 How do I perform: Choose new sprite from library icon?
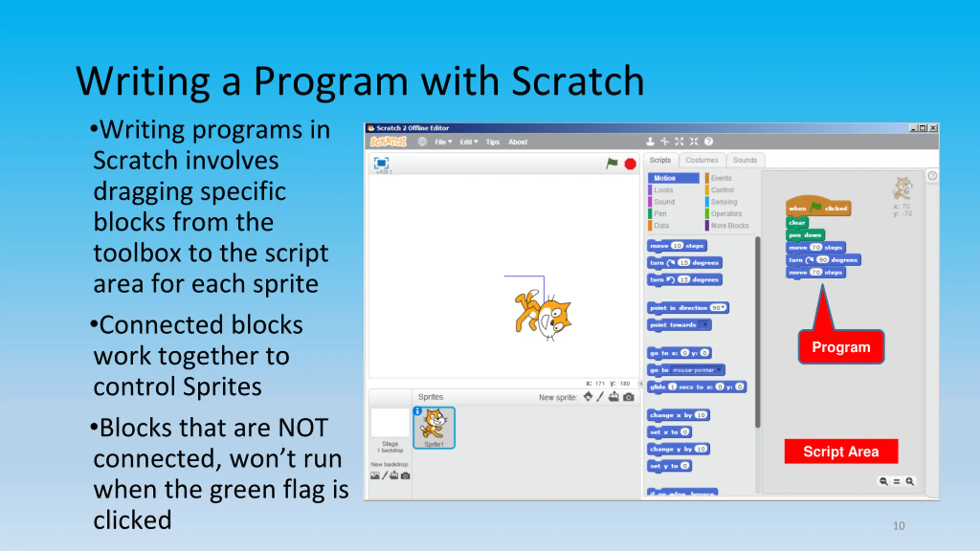tap(588, 397)
